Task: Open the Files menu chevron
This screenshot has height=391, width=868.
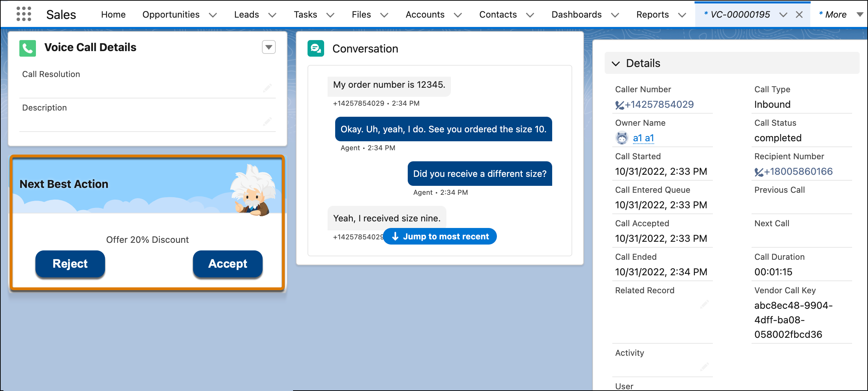Action: click(384, 15)
